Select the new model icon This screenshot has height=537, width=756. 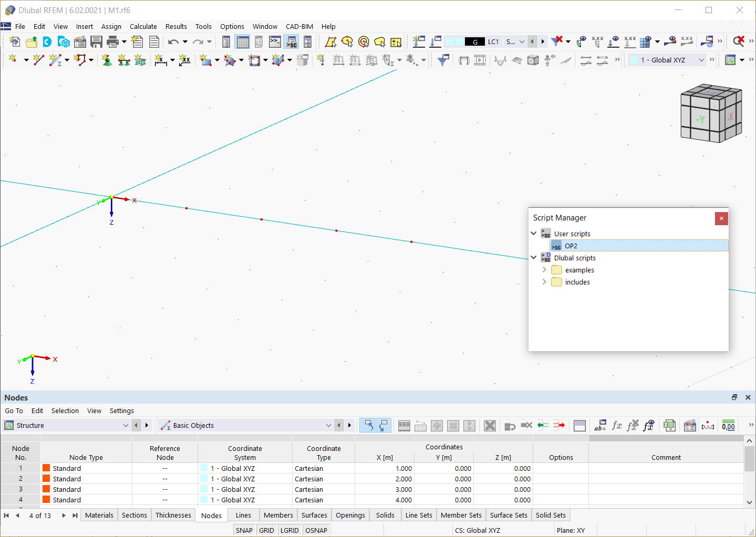pyautogui.click(x=14, y=41)
